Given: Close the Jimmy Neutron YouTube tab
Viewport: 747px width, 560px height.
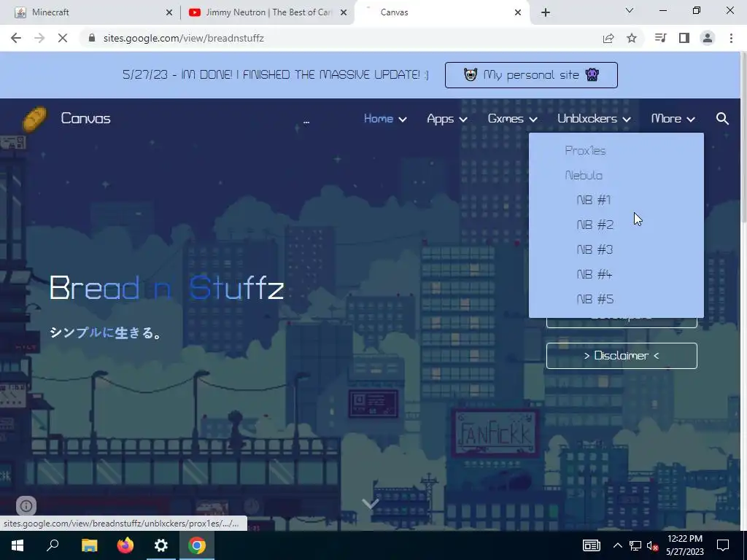Looking at the screenshot, I should tap(344, 12).
